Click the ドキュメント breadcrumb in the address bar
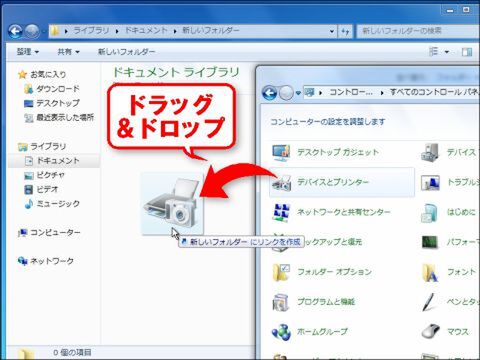The image size is (480, 360). [146, 31]
